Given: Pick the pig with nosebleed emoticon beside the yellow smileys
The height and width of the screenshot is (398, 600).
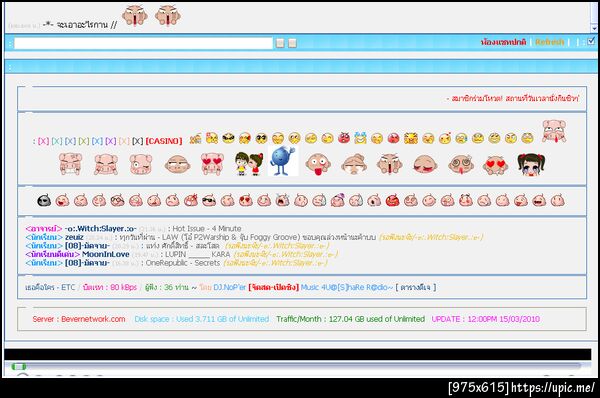Looking at the screenshot, I should [554, 131].
